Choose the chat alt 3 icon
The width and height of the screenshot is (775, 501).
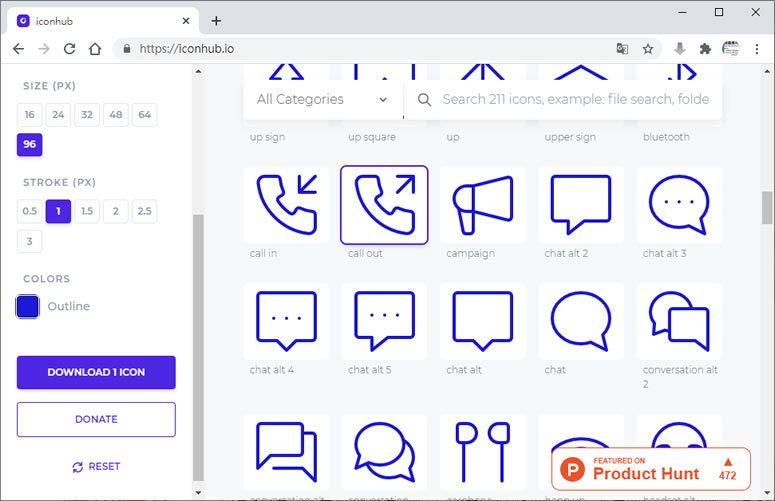[679, 205]
